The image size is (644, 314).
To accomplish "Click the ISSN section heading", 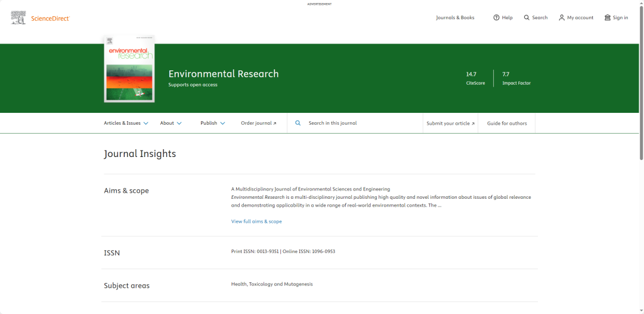I will tap(112, 253).
